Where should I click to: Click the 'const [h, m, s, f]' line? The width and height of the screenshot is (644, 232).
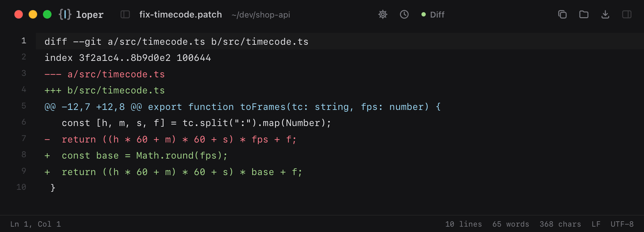pos(196,123)
